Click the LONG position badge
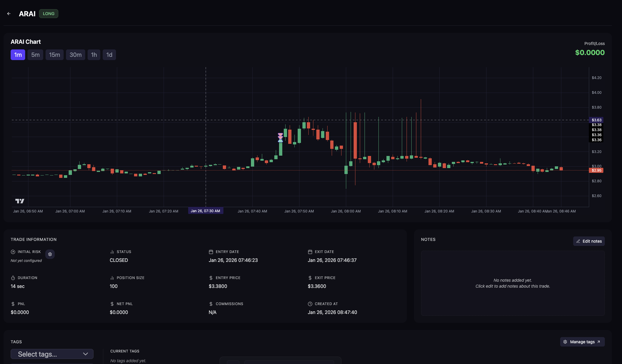Image resolution: width=622 pixels, height=364 pixels. click(49, 14)
